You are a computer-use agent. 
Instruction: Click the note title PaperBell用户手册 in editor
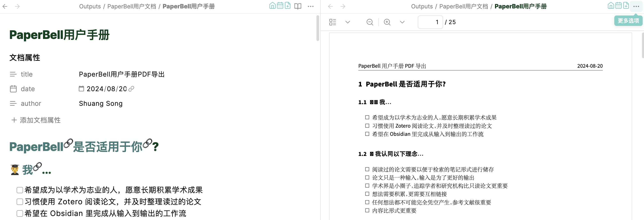[59, 35]
